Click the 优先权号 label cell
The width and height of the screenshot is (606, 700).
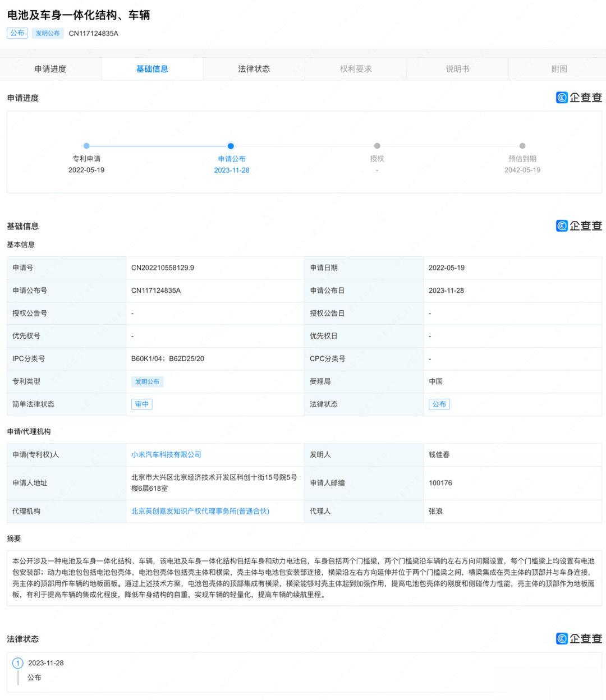click(66, 336)
